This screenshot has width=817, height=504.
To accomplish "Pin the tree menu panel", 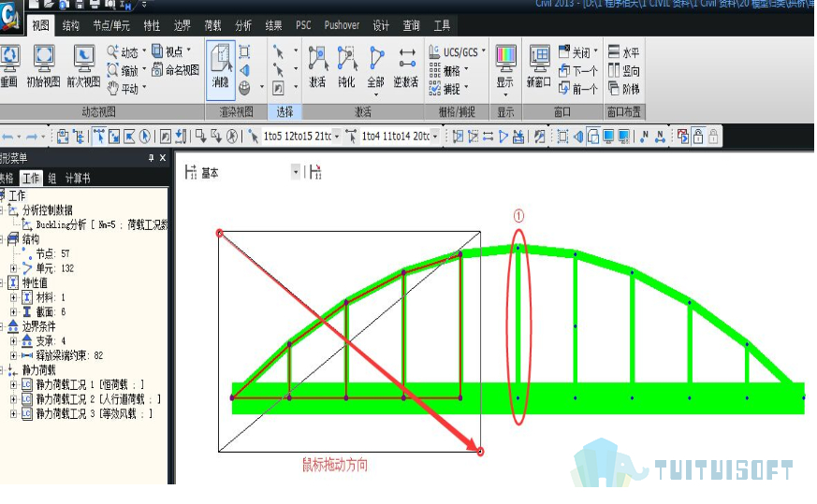I will 151,158.
